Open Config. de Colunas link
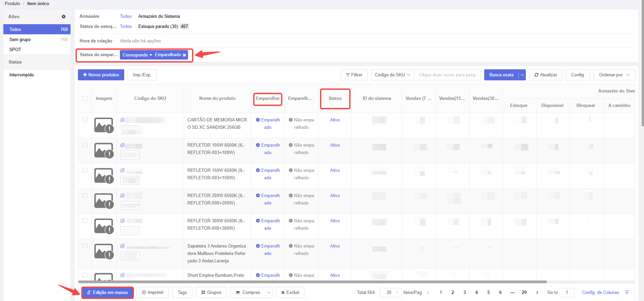The width and height of the screenshot is (644, 301). (600, 292)
